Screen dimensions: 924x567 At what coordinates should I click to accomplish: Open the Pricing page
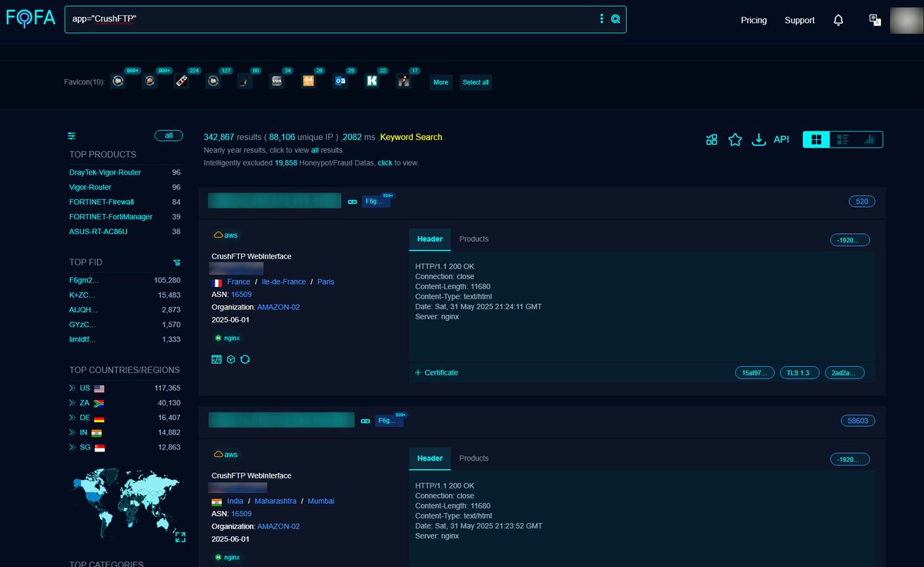tap(754, 20)
